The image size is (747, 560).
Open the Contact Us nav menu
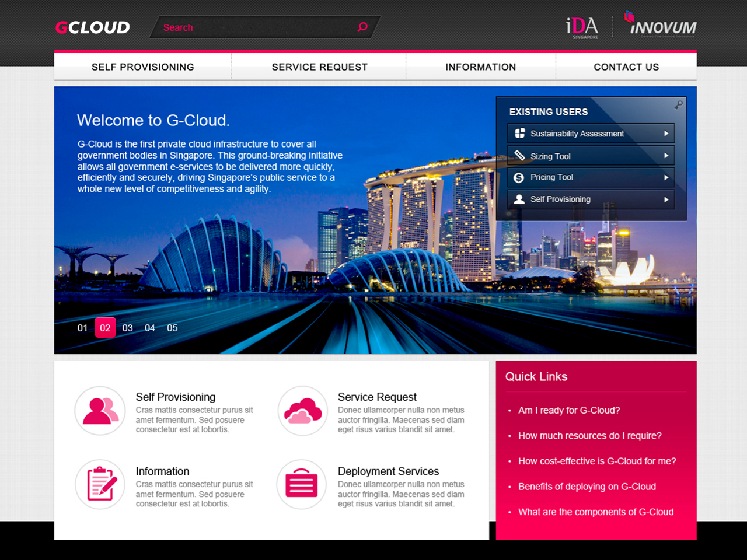[626, 66]
